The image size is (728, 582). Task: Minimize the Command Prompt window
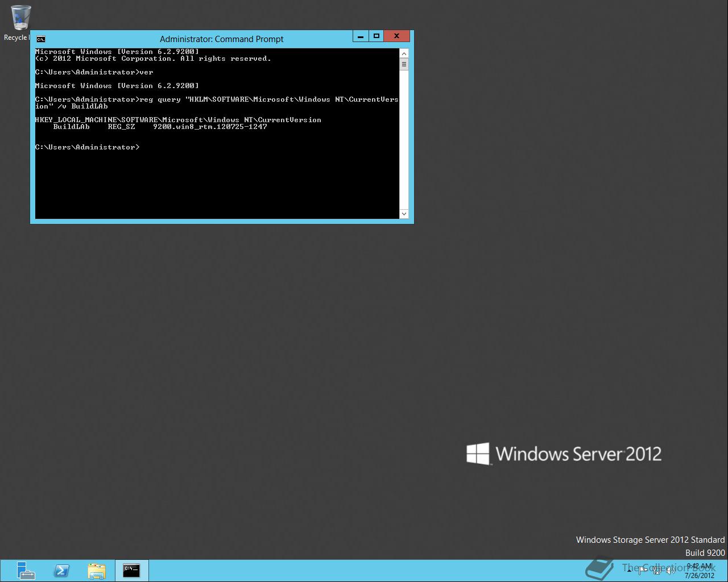coord(361,36)
